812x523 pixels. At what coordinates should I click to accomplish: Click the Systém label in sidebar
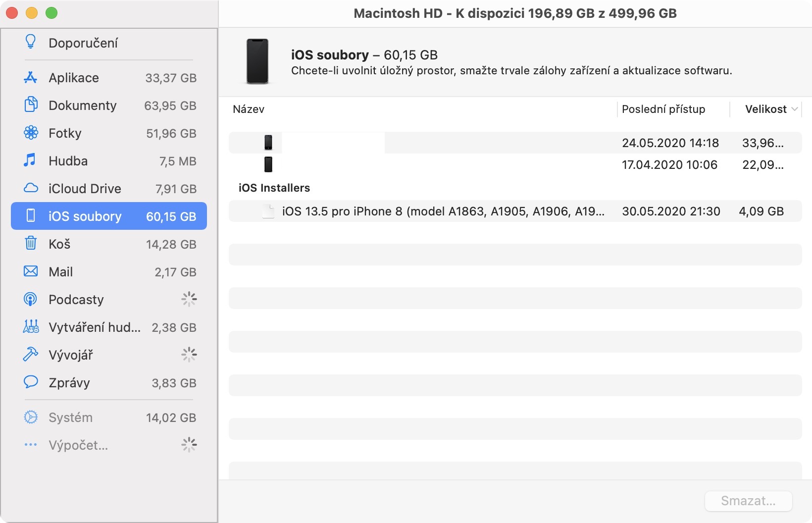pyautogui.click(x=70, y=418)
